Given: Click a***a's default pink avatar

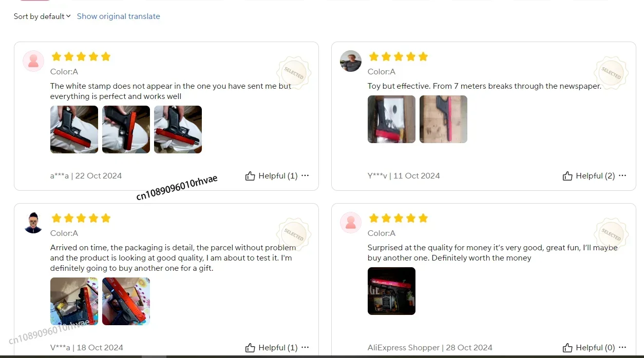Looking at the screenshot, I should click(x=33, y=61).
